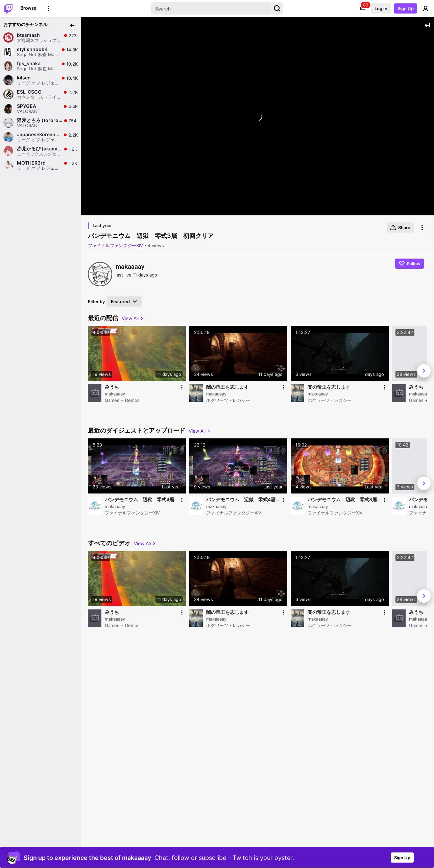Screen dimensions: 434x868
Task: Open makaaaay's profile avatar
Action: click(100, 274)
